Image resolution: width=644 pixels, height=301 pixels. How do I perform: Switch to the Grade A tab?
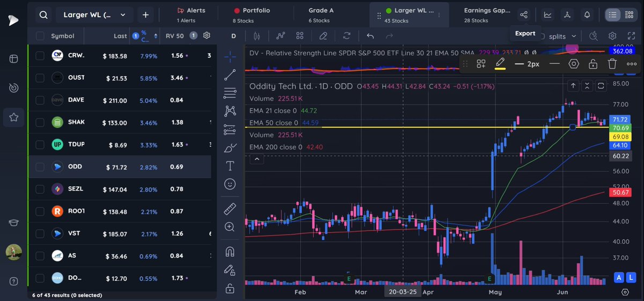[320, 15]
